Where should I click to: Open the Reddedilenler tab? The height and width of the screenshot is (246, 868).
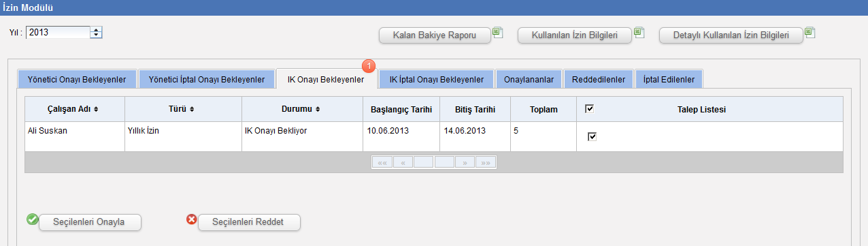click(x=599, y=80)
